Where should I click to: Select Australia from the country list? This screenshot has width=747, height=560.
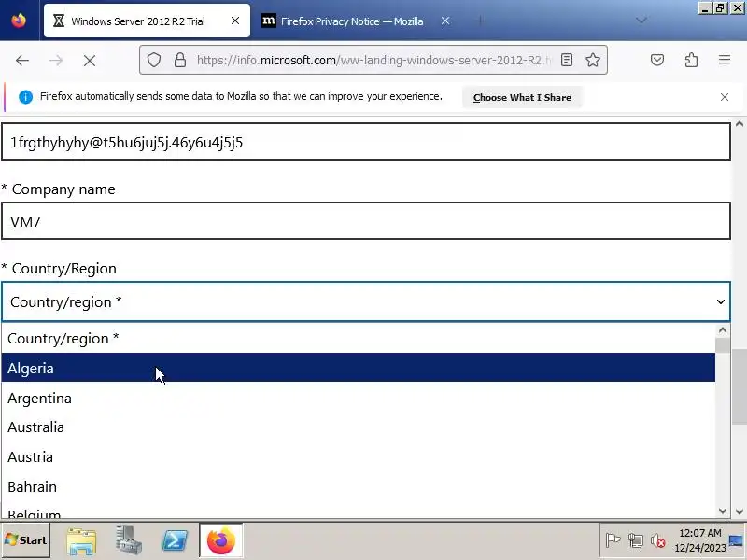[359, 427]
